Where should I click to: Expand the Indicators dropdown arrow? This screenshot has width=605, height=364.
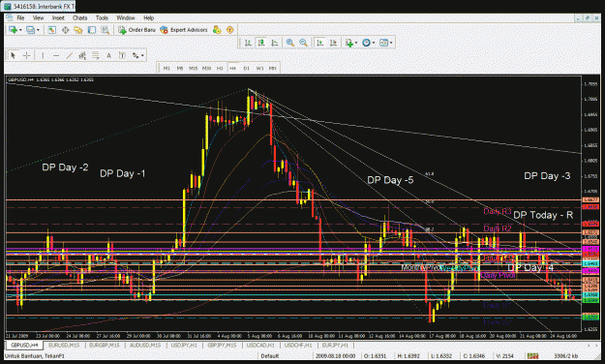(x=356, y=43)
